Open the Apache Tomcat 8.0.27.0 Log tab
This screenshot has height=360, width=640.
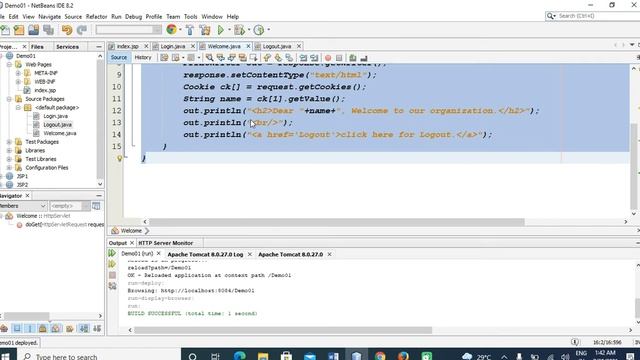[x=205, y=254]
